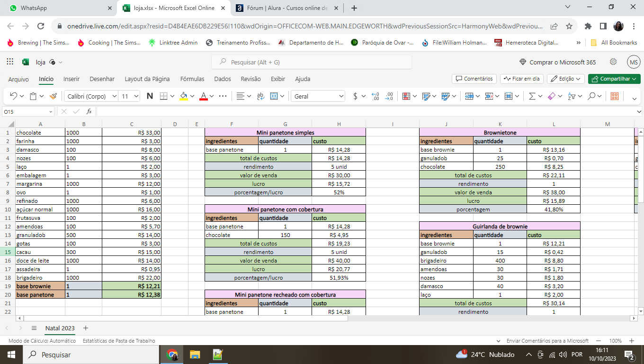
Task: Open font color dropdown arrow
Action: pos(212,96)
